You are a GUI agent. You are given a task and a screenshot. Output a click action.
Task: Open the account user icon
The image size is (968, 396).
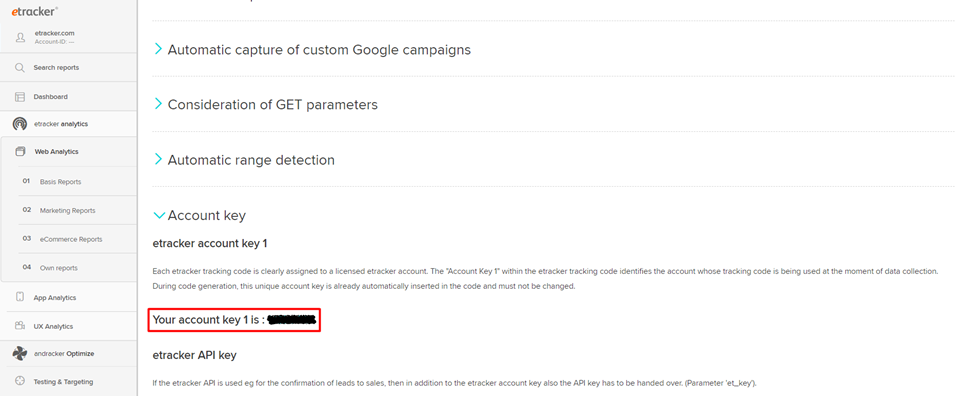(20, 37)
